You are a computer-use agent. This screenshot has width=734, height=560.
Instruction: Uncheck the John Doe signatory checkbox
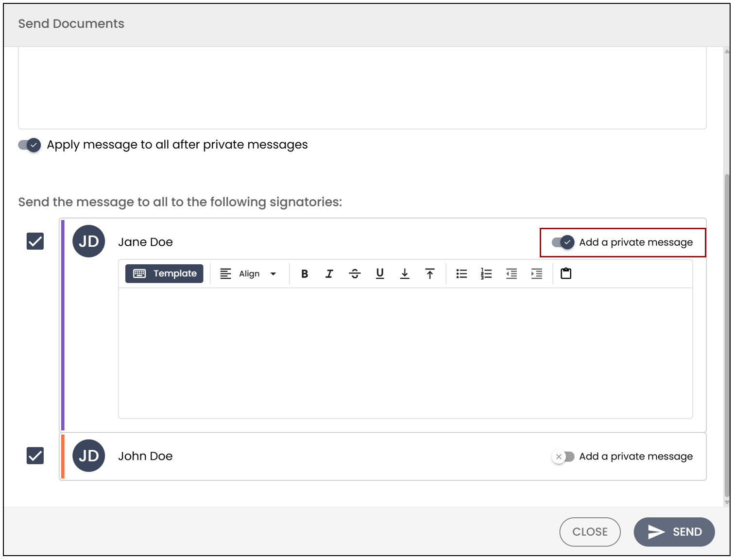coord(35,456)
